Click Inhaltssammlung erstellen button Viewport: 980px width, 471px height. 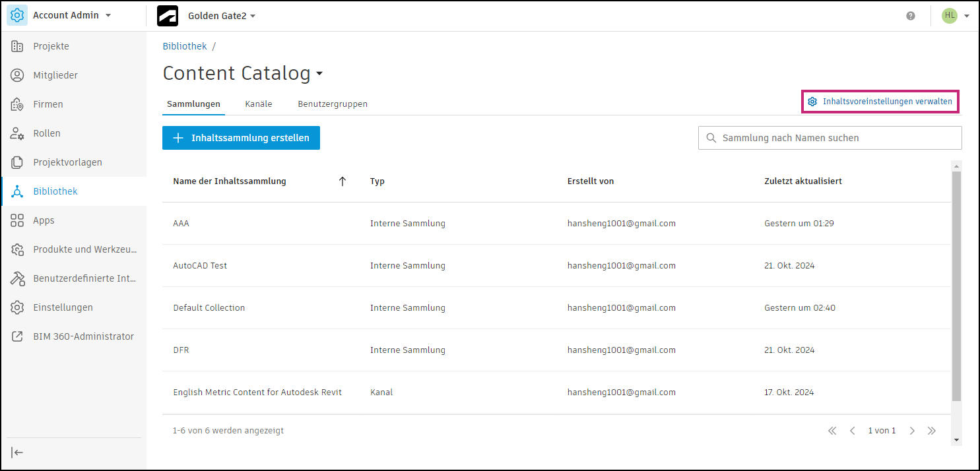[241, 138]
